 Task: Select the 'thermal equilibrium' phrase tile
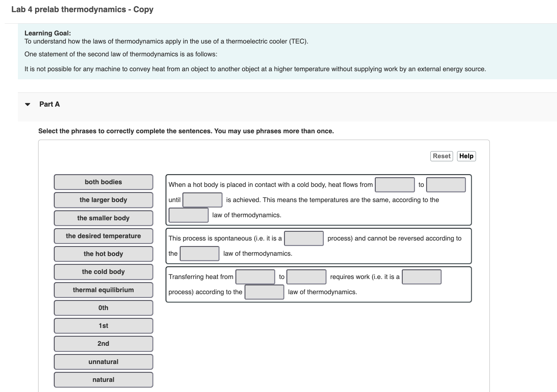pyautogui.click(x=103, y=289)
